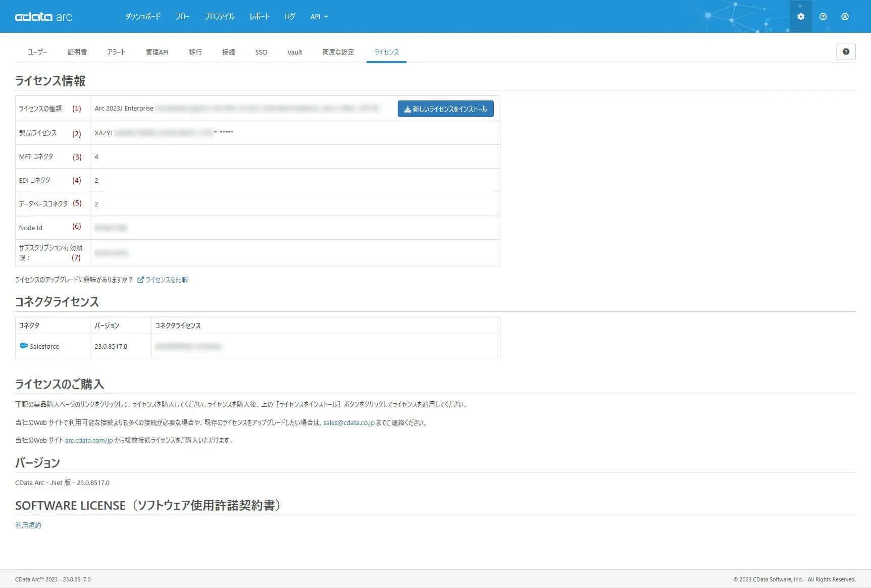871x588 pixels.
Task: Open the 利用規約 link
Action: pyautogui.click(x=28, y=525)
